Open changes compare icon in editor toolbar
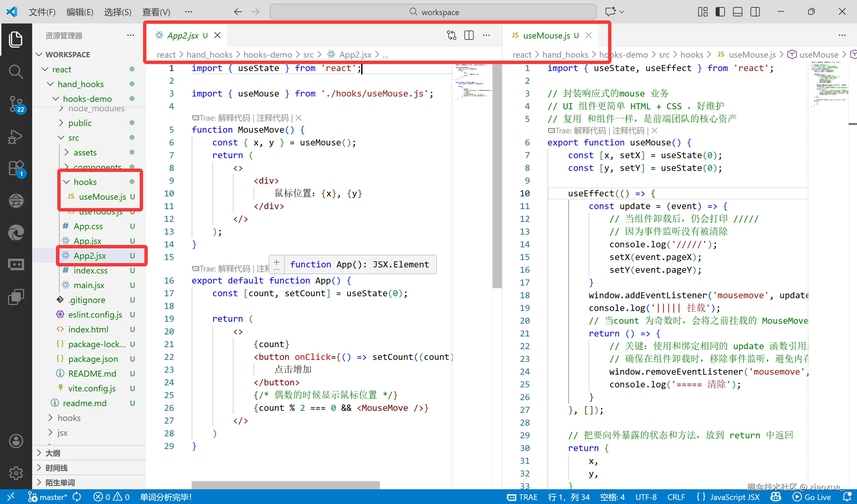Viewport: 857px width, 504px height. click(451, 36)
